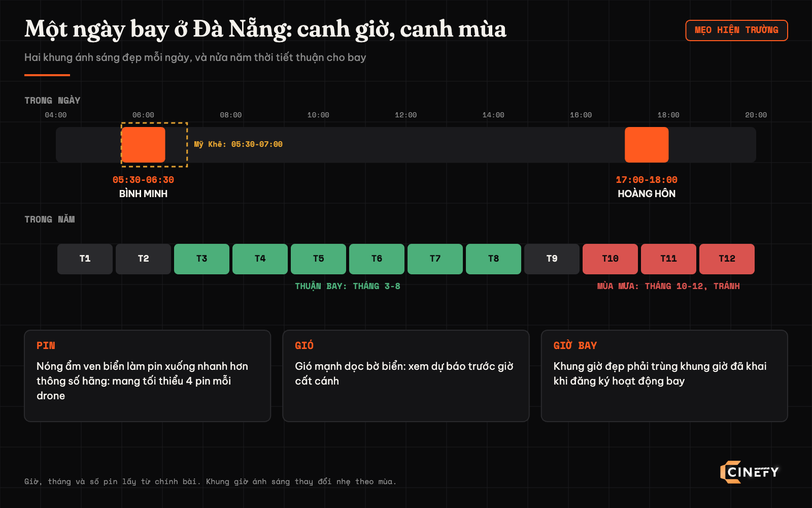The height and width of the screenshot is (508, 812).
Task: Click the 16:00 axis tick label
Action: 581,115
